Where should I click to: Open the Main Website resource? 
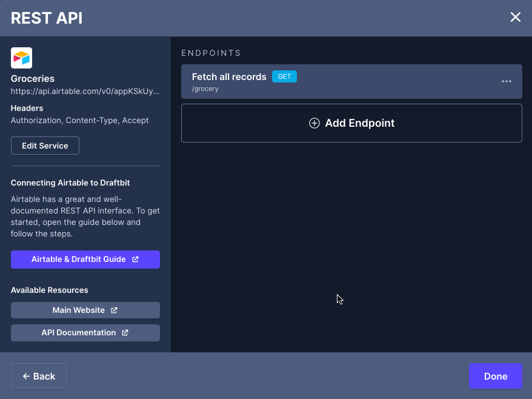[85, 310]
